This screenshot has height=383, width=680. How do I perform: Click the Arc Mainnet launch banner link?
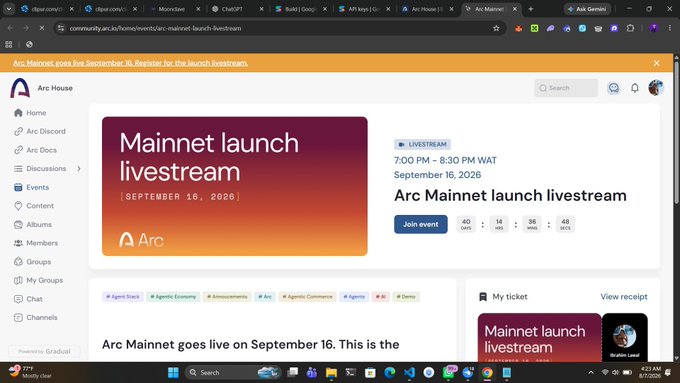(131, 63)
